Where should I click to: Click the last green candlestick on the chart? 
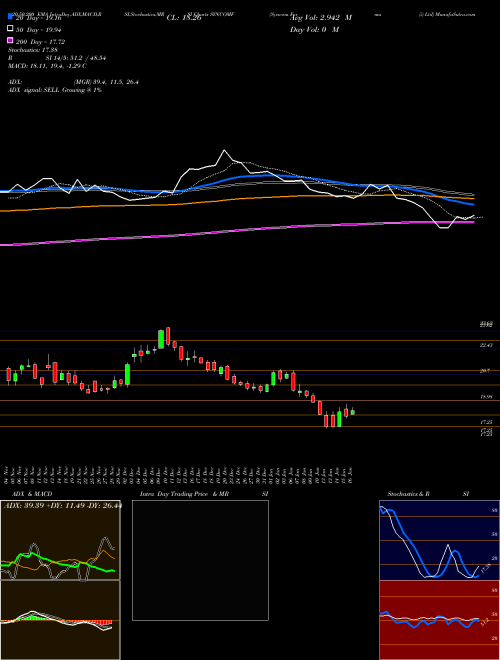(x=353, y=412)
